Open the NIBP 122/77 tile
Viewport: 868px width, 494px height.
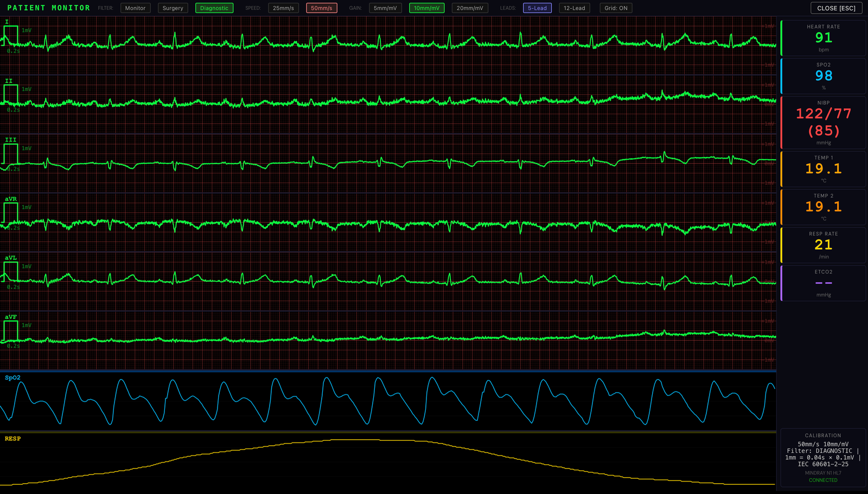coord(824,123)
